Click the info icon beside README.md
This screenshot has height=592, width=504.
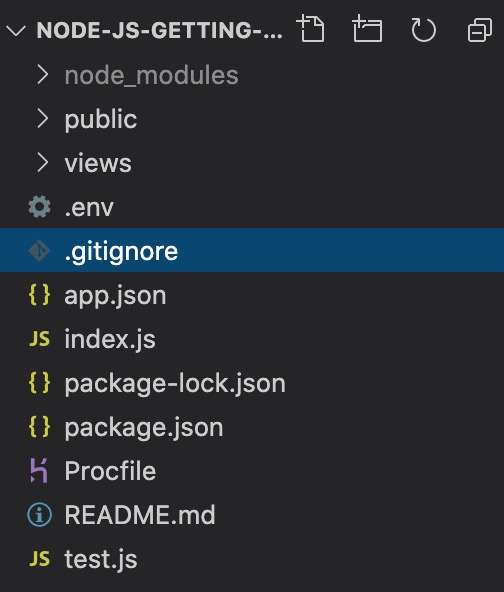39,515
